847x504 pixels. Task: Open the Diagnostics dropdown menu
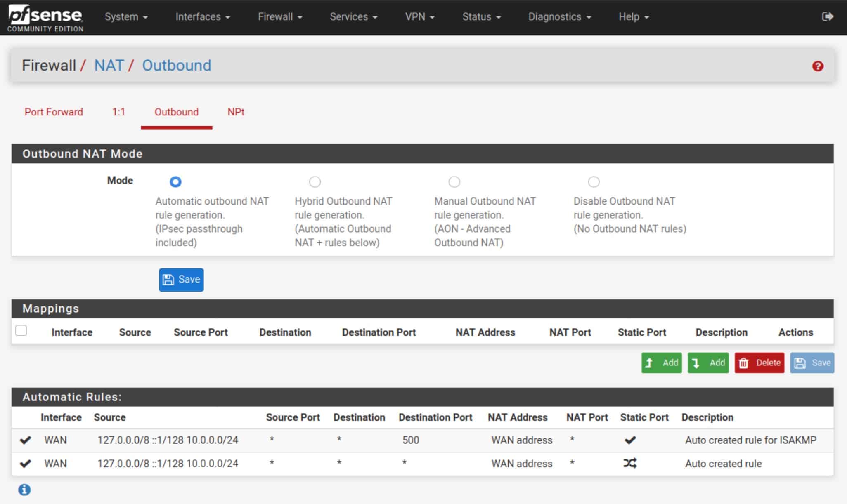coord(560,17)
